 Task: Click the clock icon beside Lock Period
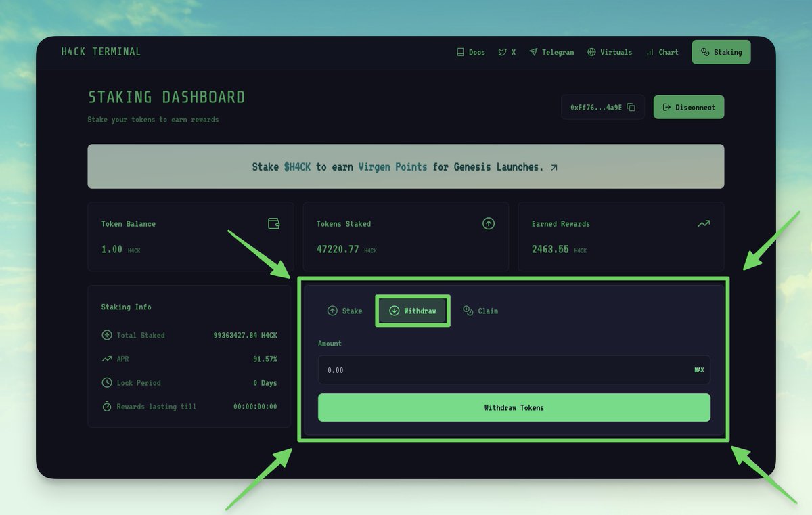coord(106,382)
